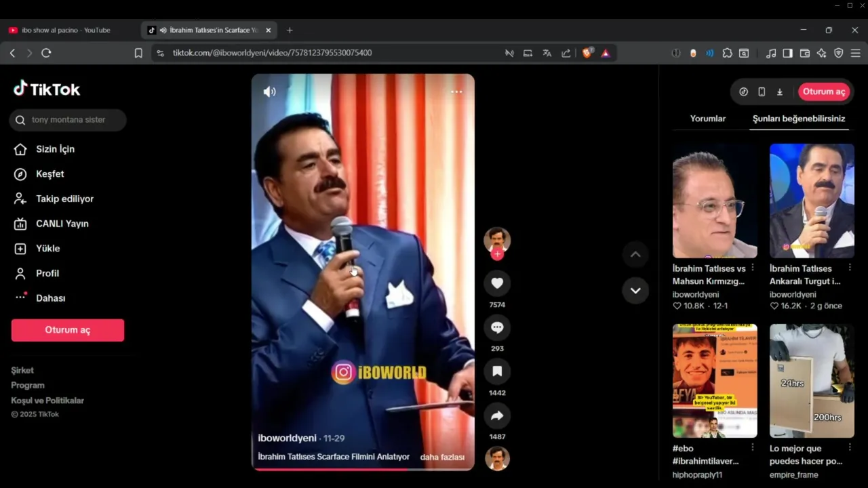Open the hiphopraply11 profile link
The height and width of the screenshot is (488, 868).
click(697, 475)
